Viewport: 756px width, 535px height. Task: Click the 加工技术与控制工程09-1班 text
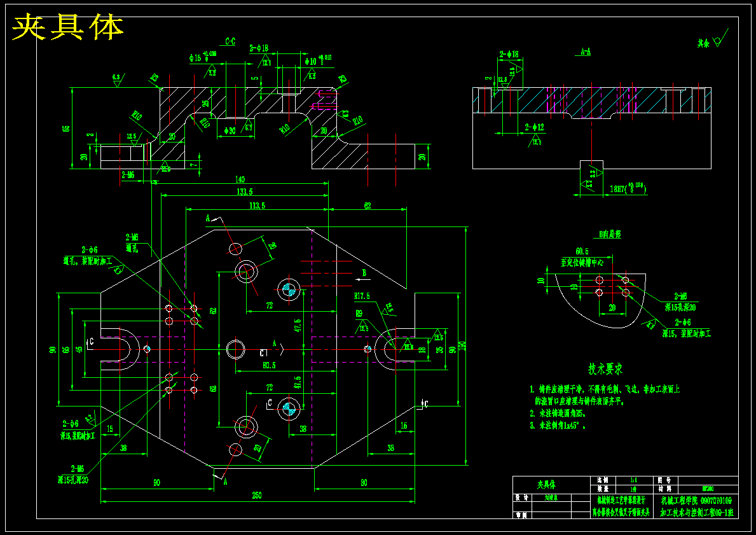coord(697,512)
